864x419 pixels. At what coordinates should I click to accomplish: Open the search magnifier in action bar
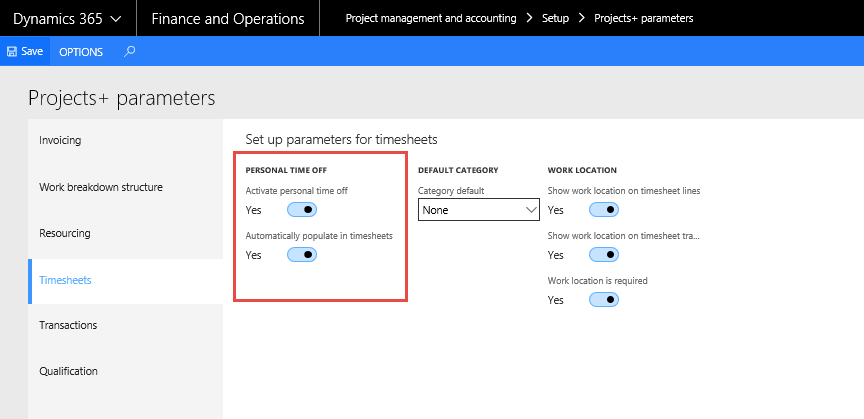click(x=130, y=51)
